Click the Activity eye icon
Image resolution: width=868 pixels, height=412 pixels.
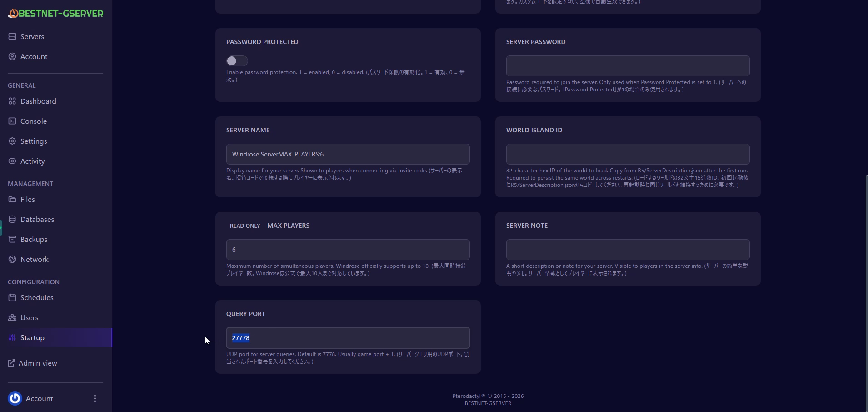click(x=12, y=161)
